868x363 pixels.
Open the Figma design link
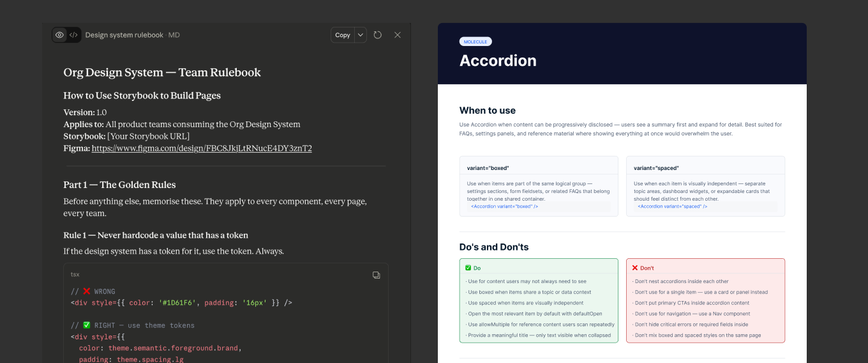pyautogui.click(x=202, y=148)
